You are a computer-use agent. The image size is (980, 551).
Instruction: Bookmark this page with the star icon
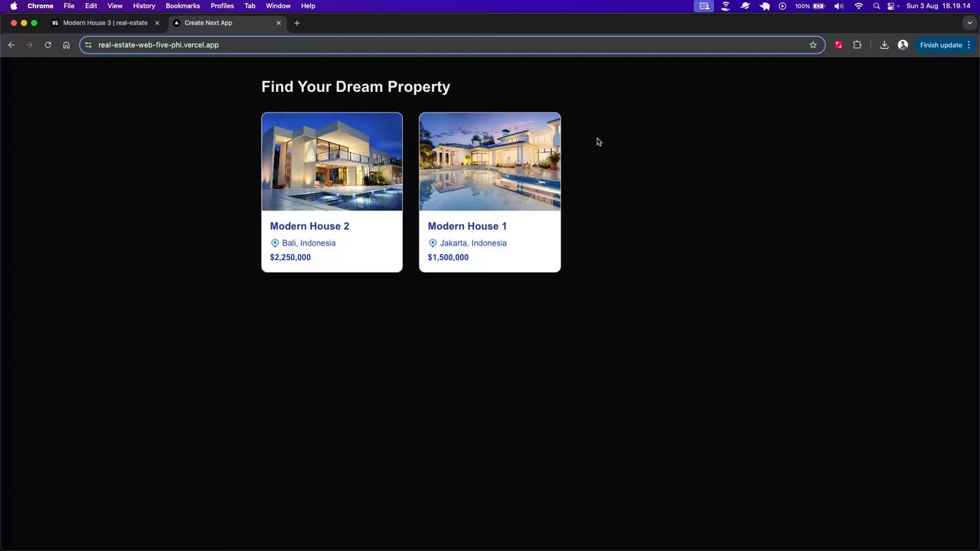click(813, 45)
